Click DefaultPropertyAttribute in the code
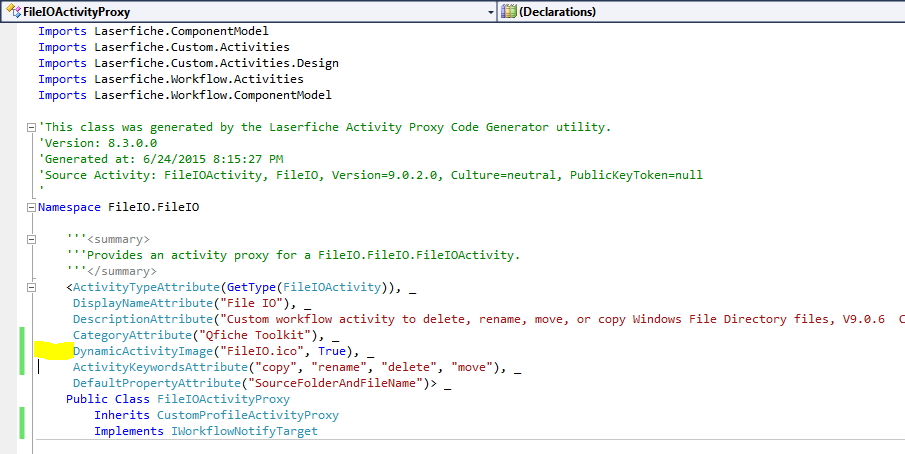905x454 pixels. click(157, 383)
